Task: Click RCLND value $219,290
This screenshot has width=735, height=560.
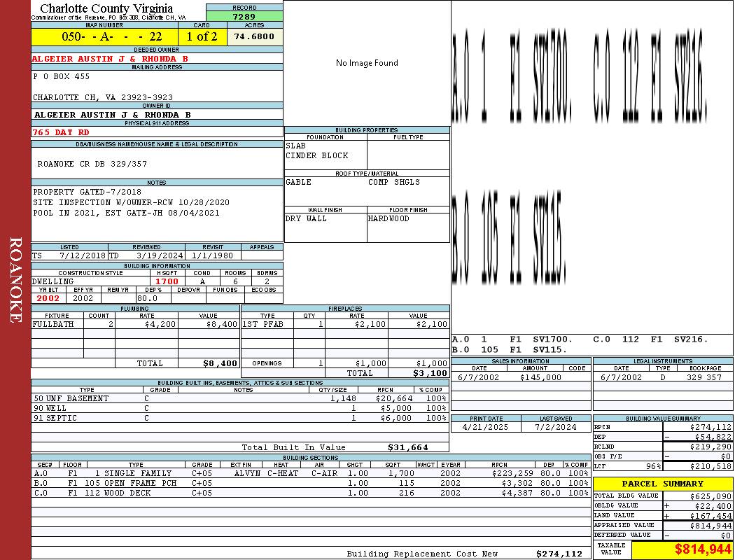Action: pos(710,447)
